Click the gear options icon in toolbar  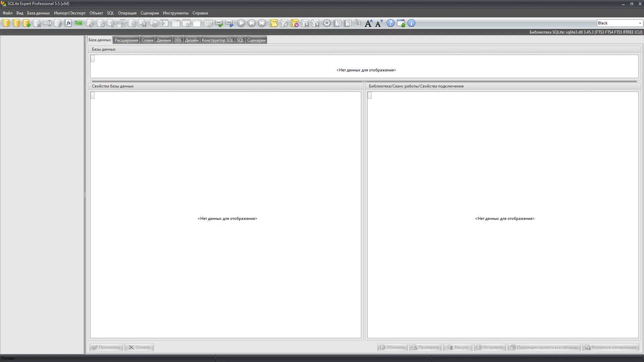pyautogui.click(x=327, y=23)
